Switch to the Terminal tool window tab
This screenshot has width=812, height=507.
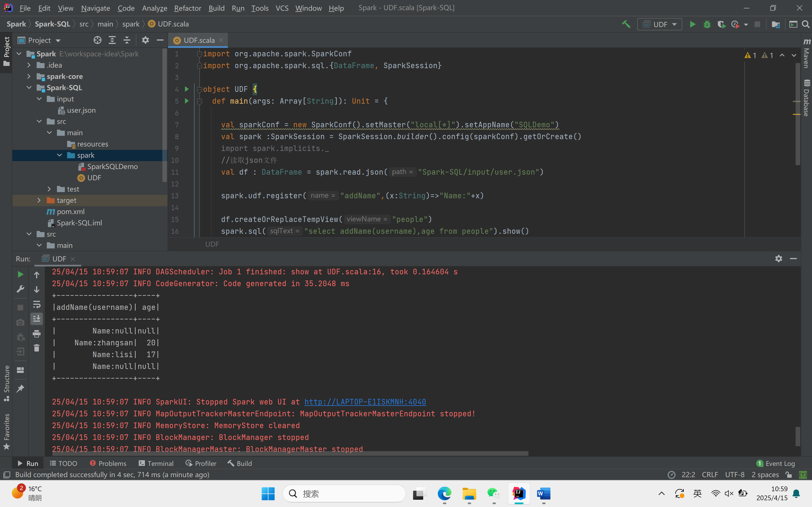coord(156,463)
